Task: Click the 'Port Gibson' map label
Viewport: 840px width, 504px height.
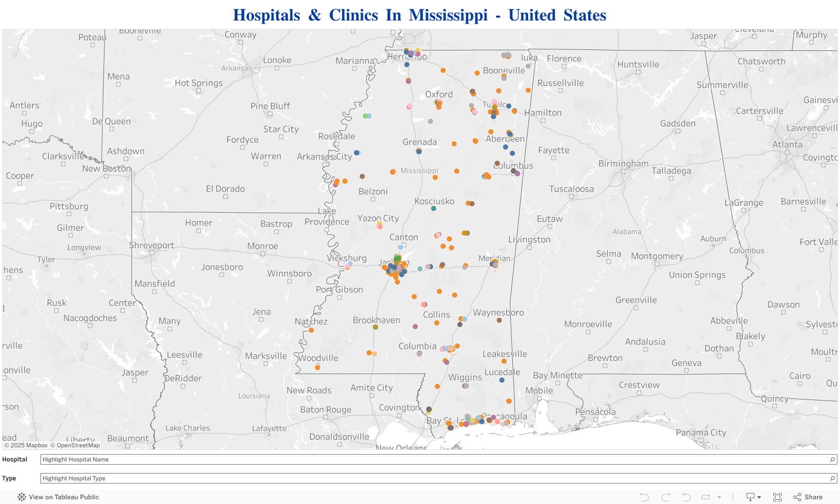Action: click(x=340, y=289)
